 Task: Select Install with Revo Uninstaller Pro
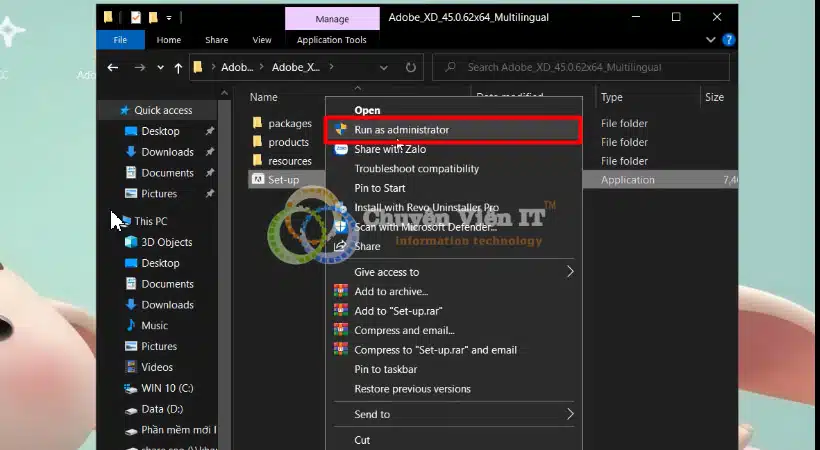coord(454,207)
